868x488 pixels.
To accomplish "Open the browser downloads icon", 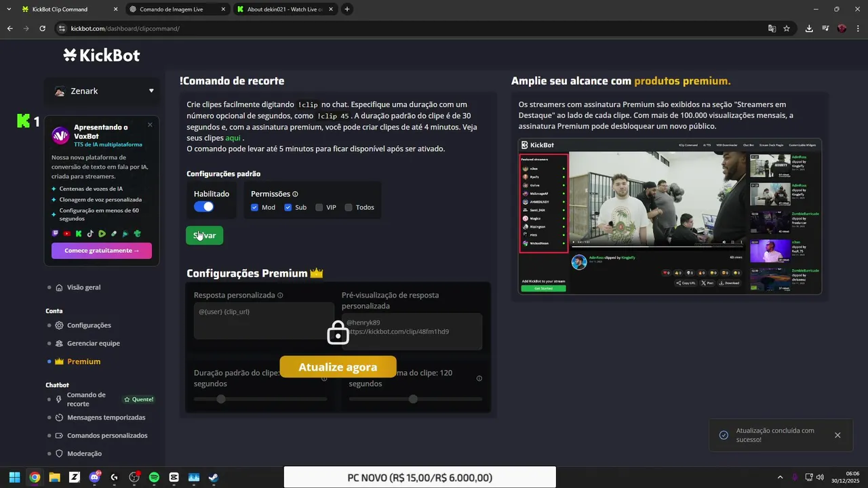I will [809, 28].
